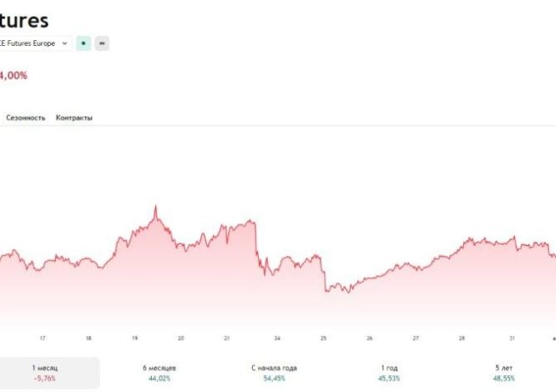Switch to the Сезонность tab

(x=26, y=118)
